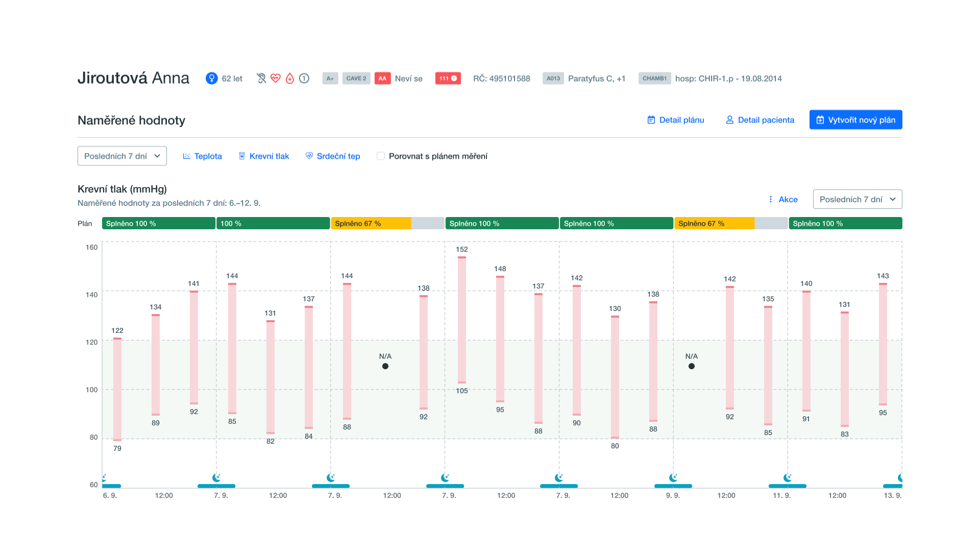Viewport: 980px width, 552px height.
Task: Switch to the Srdeční tep tab
Action: click(333, 156)
